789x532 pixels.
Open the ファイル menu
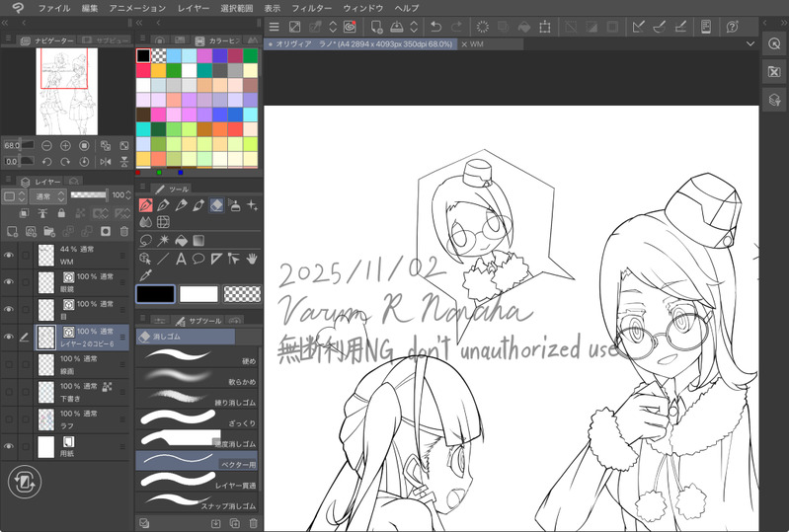coord(54,8)
